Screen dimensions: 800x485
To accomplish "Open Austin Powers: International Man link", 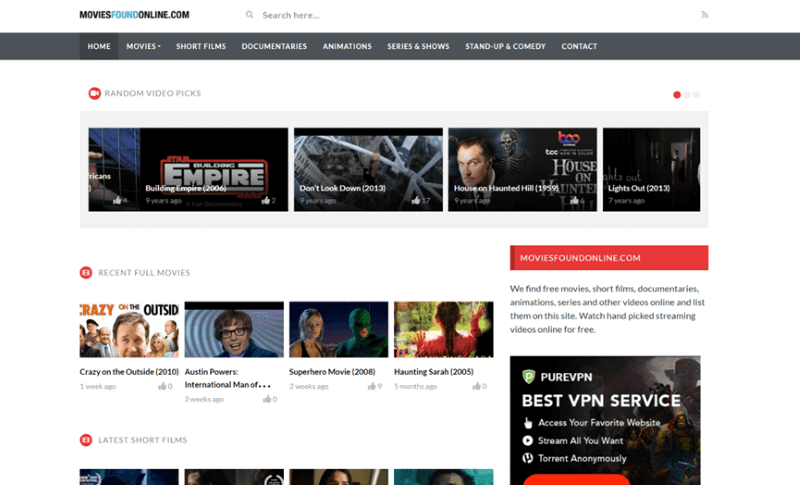I will pos(228,378).
